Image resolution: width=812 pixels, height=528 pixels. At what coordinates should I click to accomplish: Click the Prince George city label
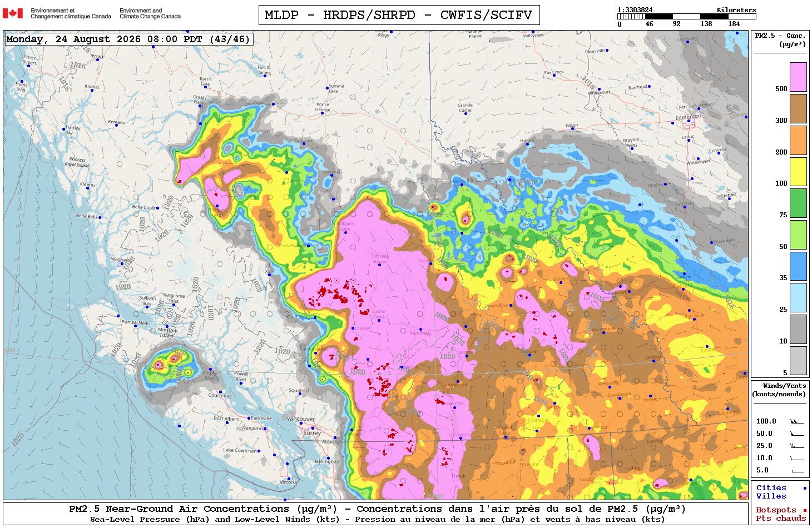pyautogui.click(x=323, y=107)
